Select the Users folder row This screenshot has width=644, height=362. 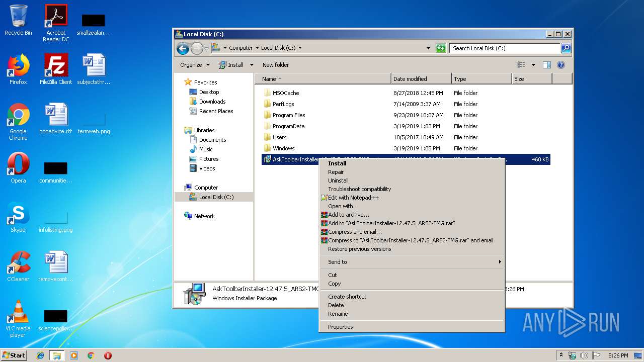point(406,137)
